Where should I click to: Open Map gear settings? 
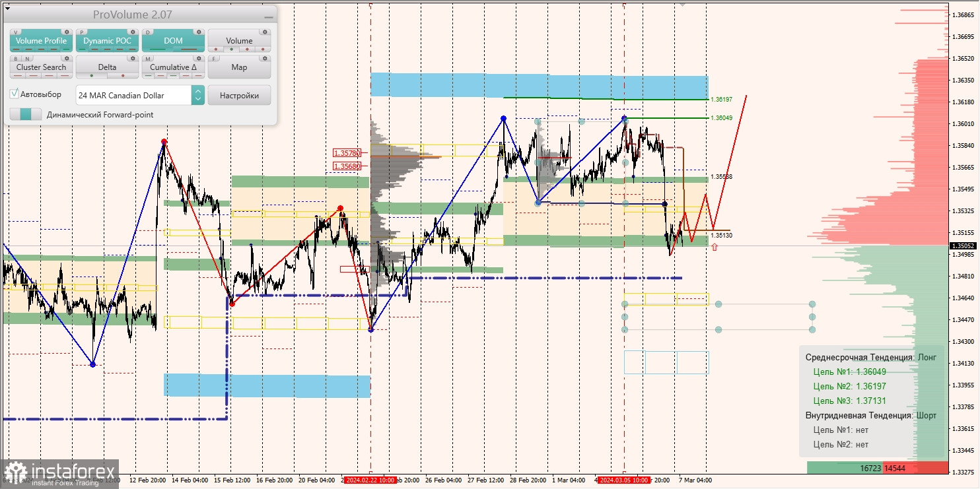(x=264, y=58)
